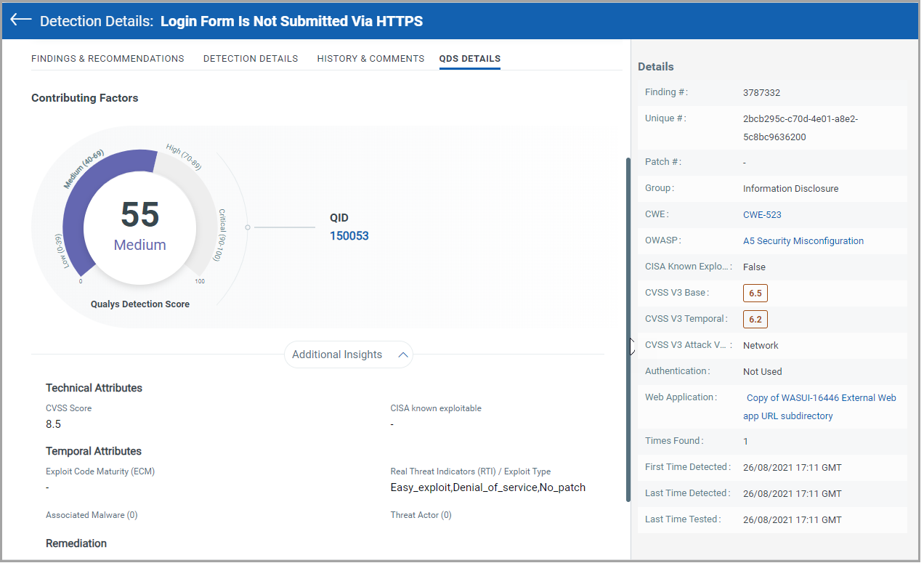Click the Associated Malware (0) label
This screenshot has height=563, width=924.
(x=92, y=516)
